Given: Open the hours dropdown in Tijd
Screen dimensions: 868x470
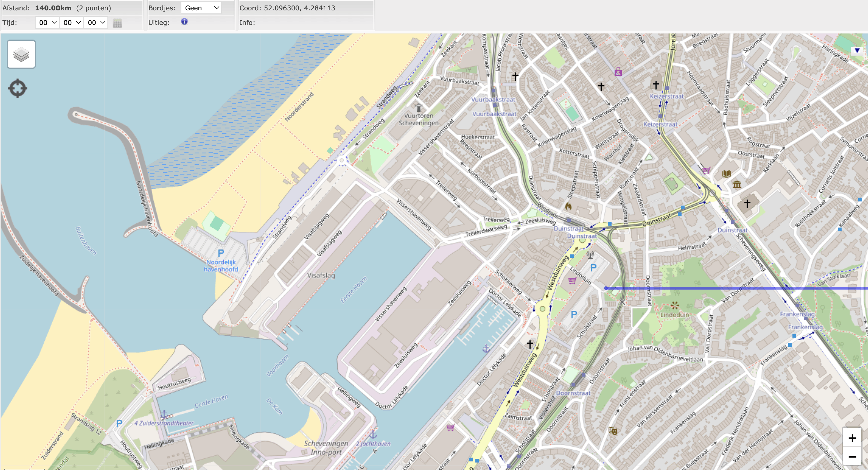Looking at the screenshot, I should [x=47, y=23].
